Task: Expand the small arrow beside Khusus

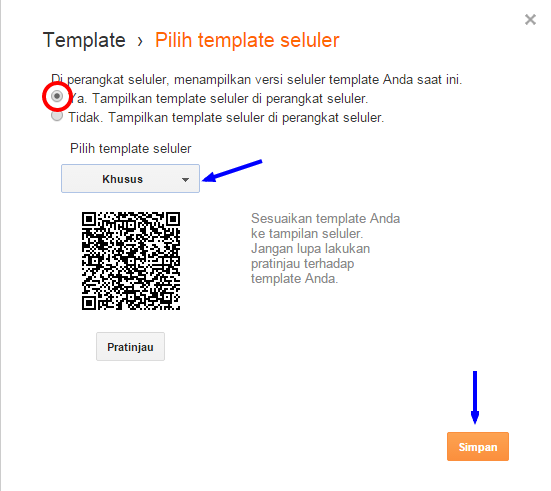Action: coord(186,180)
